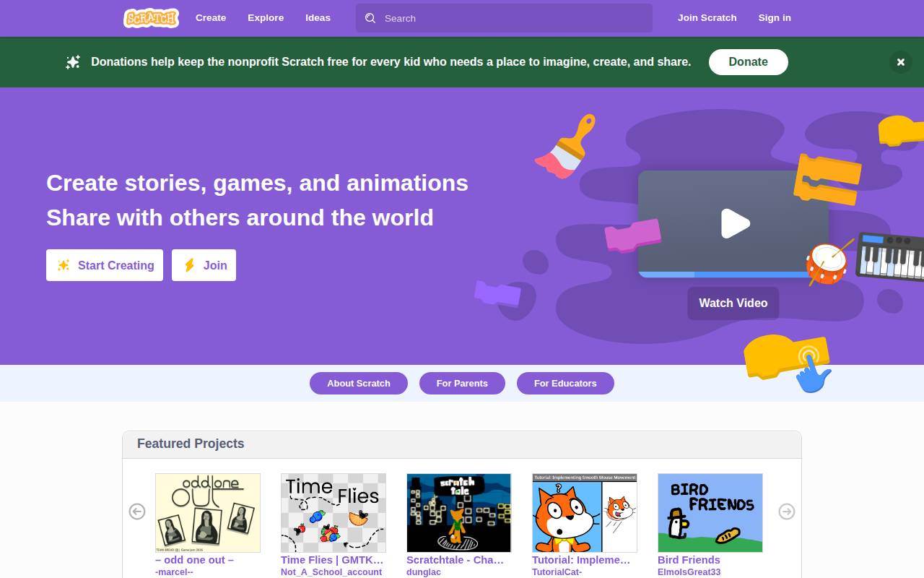Image resolution: width=924 pixels, height=578 pixels.
Task: Click Join Scratch in the navbar
Action: [707, 18]
